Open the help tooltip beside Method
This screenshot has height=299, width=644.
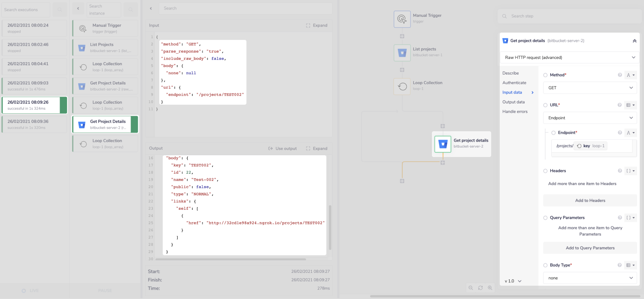(620, 75)
